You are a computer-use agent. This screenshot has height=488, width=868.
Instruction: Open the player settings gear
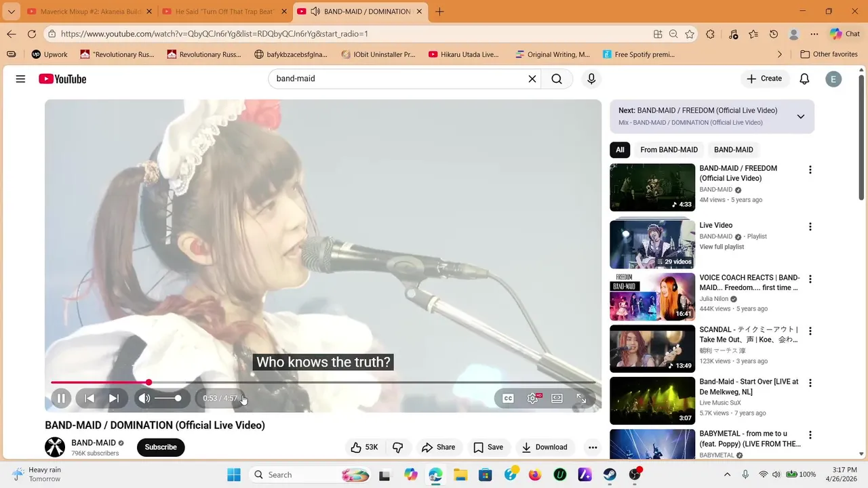533,399
